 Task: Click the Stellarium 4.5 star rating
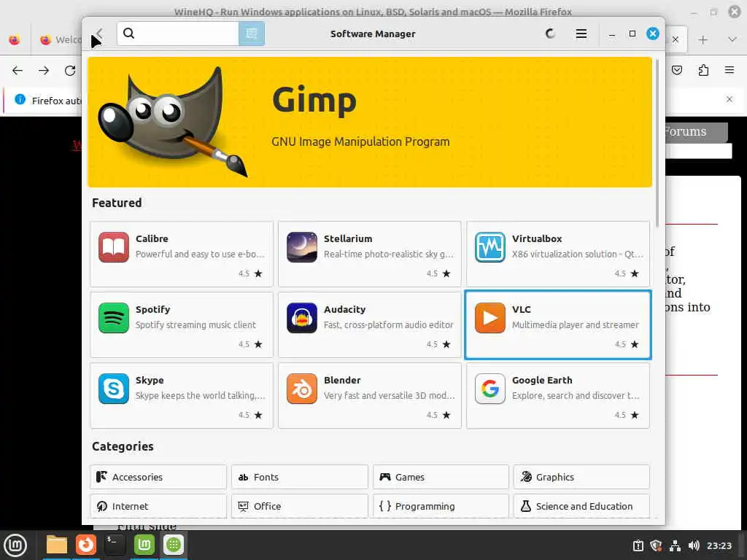point(438,273)
